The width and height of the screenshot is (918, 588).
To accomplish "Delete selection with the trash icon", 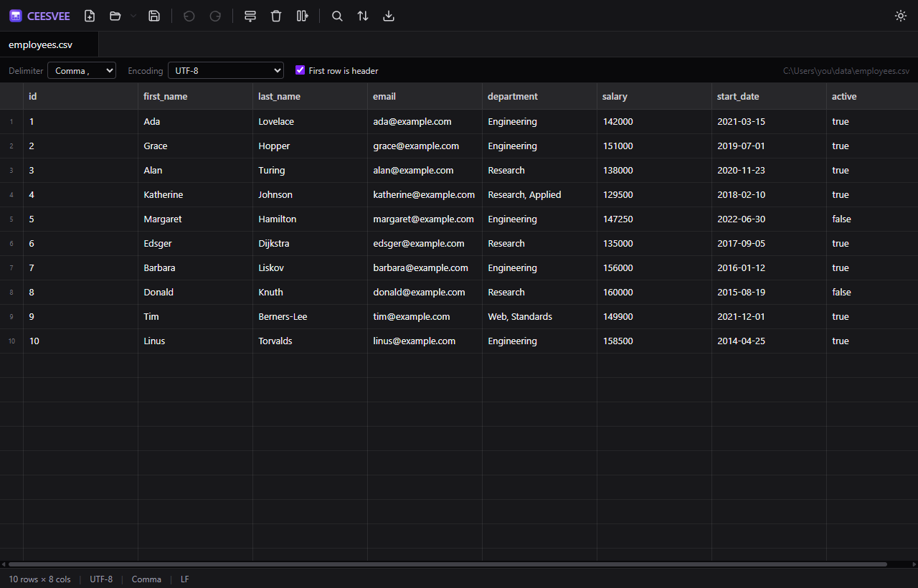I will pos(276,16).
